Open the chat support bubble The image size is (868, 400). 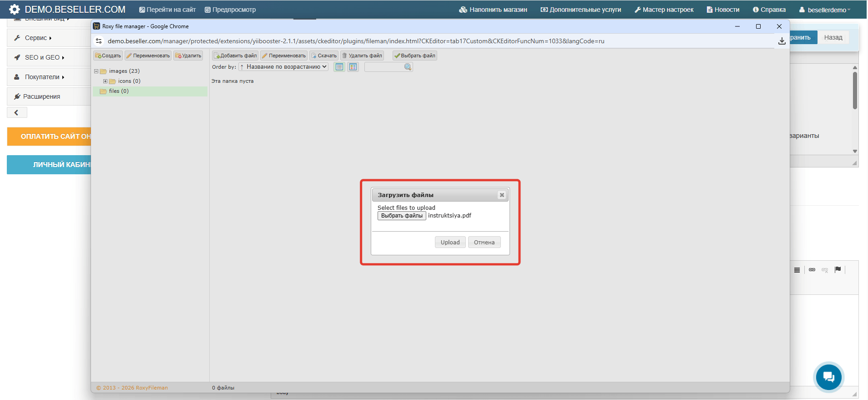(828, 376)
